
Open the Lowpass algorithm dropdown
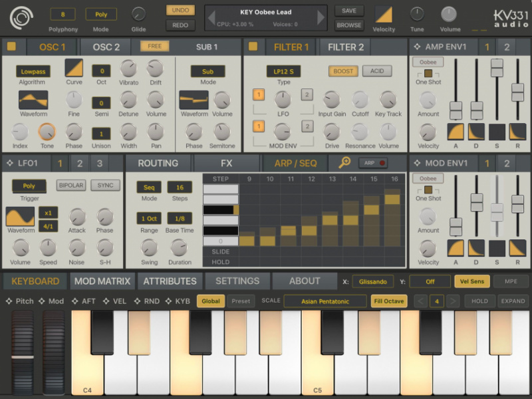click(x=33, y=71)
